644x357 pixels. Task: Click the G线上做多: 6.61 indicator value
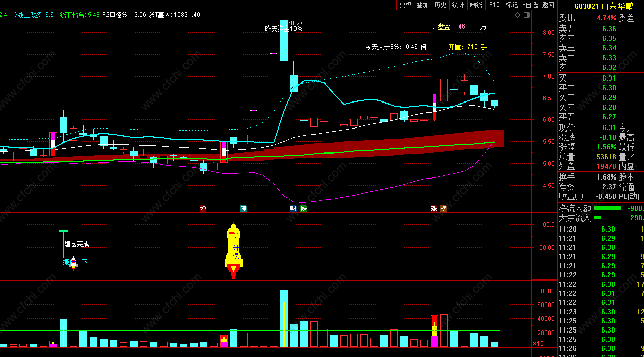[x=35, y=15]
